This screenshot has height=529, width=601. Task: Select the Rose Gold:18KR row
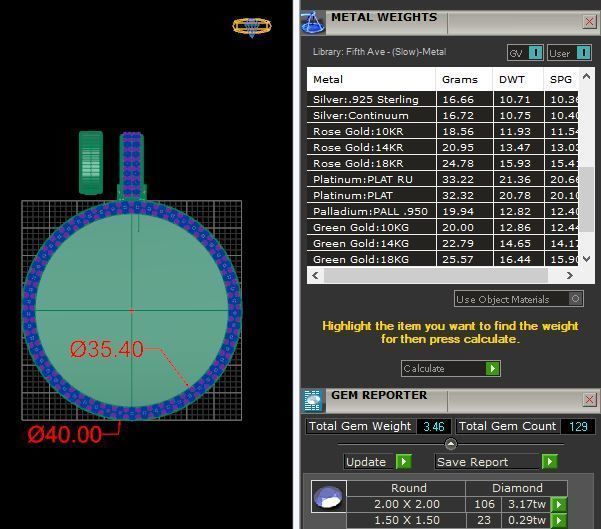click(443, 163)
